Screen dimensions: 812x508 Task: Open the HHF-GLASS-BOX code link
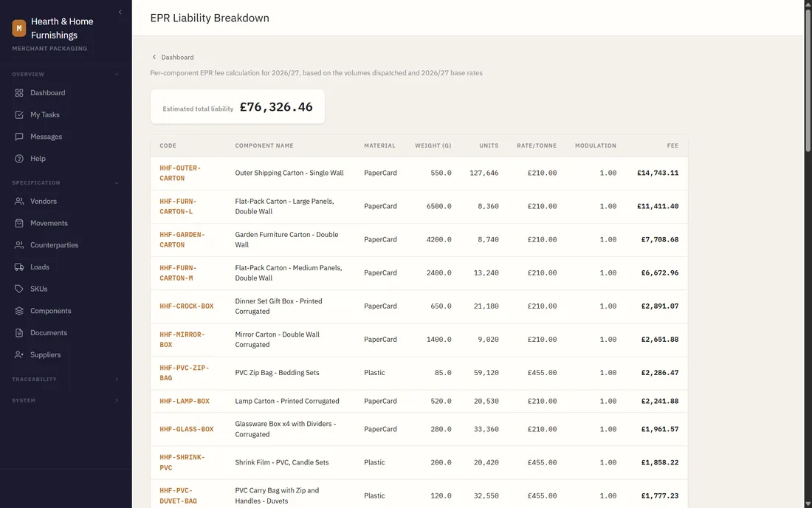tap(187, 429)
